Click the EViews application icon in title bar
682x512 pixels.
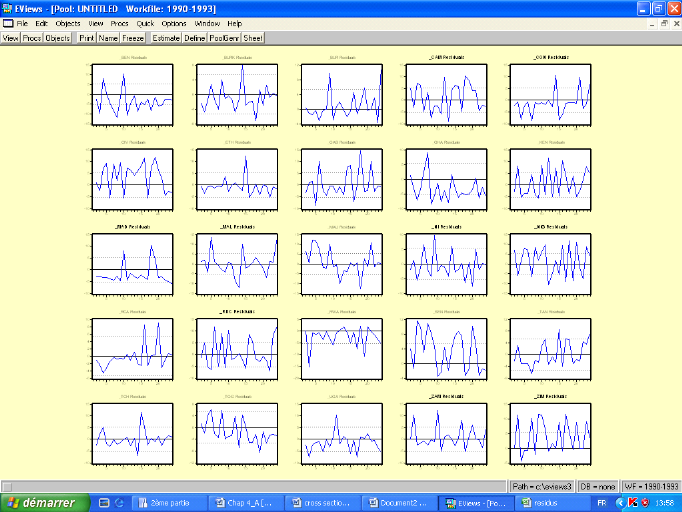click(x=8, y=7)
